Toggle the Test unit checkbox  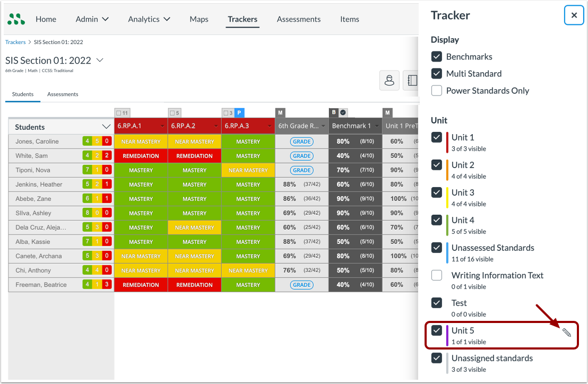click(437, 303)
